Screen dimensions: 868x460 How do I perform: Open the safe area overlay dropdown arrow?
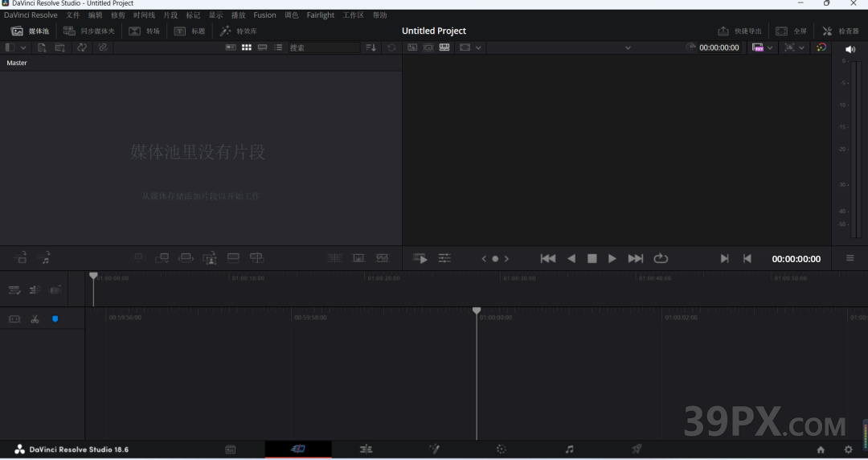[478, 47]
